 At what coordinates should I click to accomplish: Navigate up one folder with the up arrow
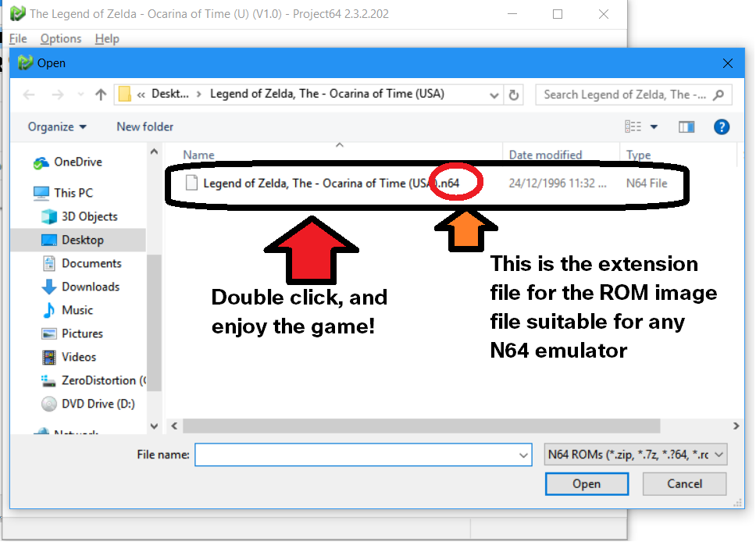[x=100, y=94]
